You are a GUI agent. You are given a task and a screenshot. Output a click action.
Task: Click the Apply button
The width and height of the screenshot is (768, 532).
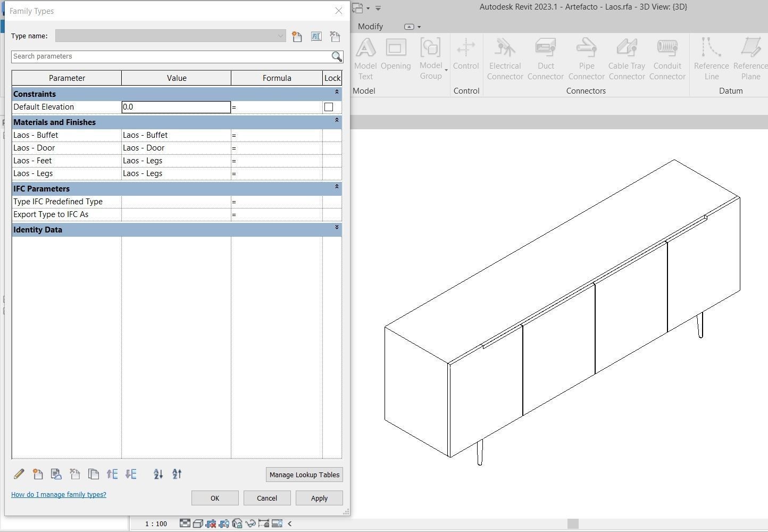pos(319,498)
